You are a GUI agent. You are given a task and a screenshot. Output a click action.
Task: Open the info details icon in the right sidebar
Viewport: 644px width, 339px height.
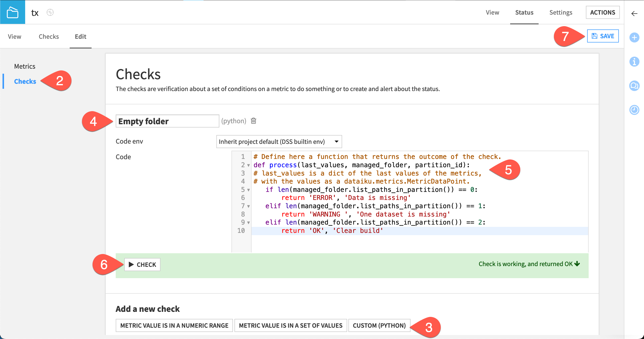[634, 62]
